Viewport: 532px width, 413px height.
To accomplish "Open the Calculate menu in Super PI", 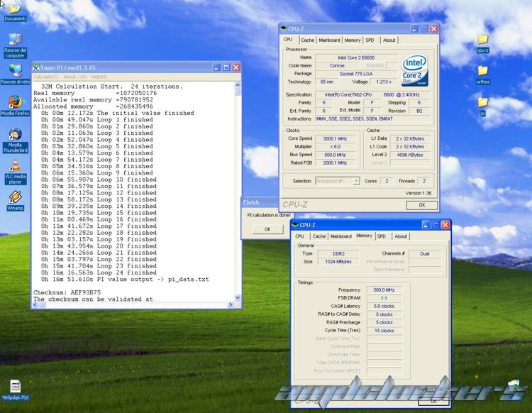I will point(46,77).
